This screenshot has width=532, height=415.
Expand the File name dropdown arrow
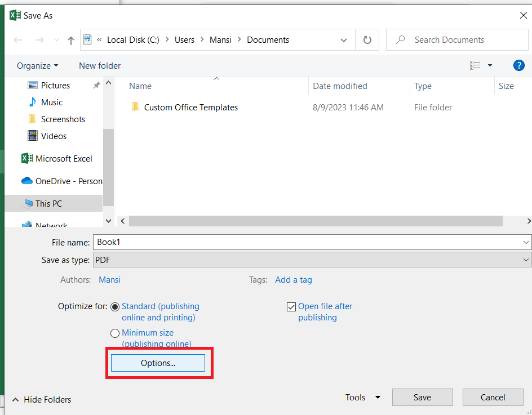point(526,243)
